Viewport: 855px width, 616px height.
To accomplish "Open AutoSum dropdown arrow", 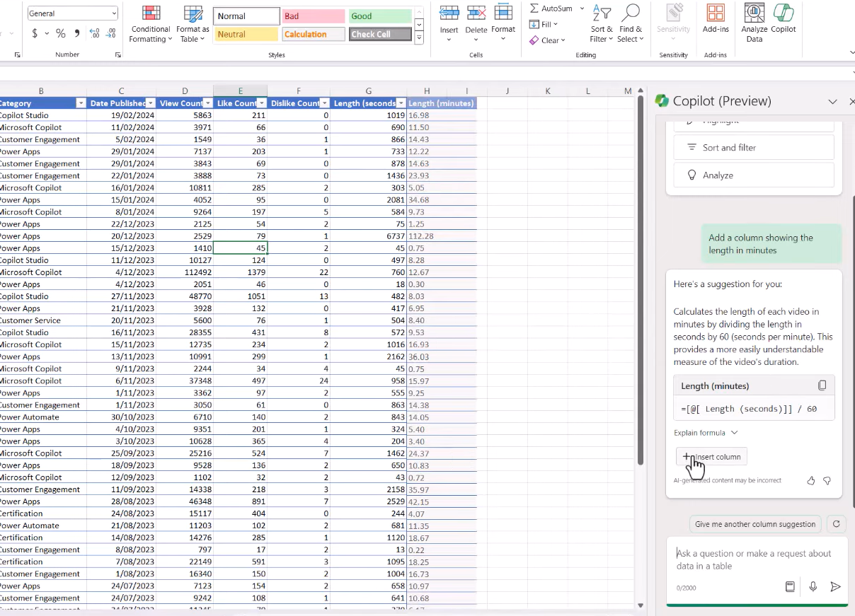I will tap(583, 8).
